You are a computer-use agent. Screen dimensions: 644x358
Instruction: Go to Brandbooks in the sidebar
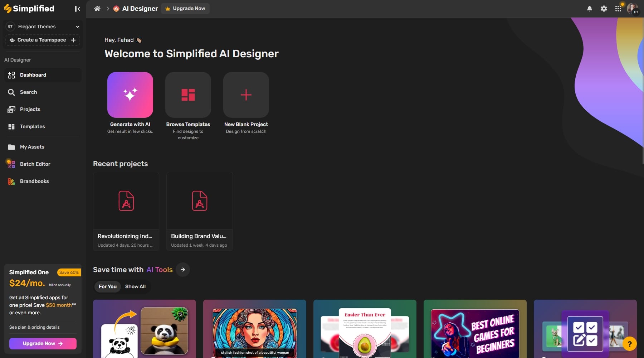click(34, 181)
